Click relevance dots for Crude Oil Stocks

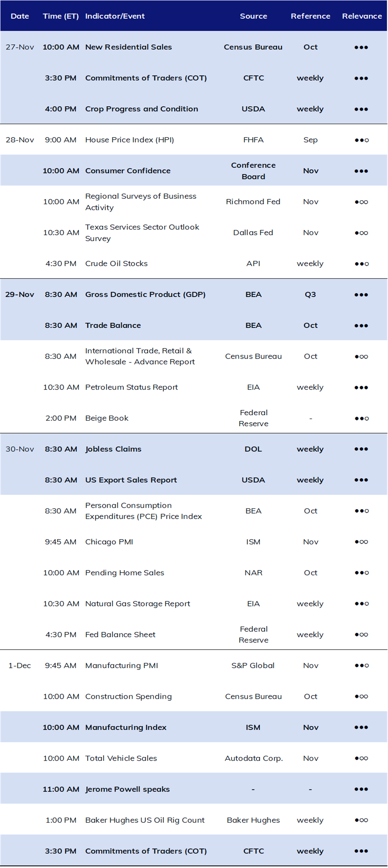pyautogui.click(x=361, y=264)
